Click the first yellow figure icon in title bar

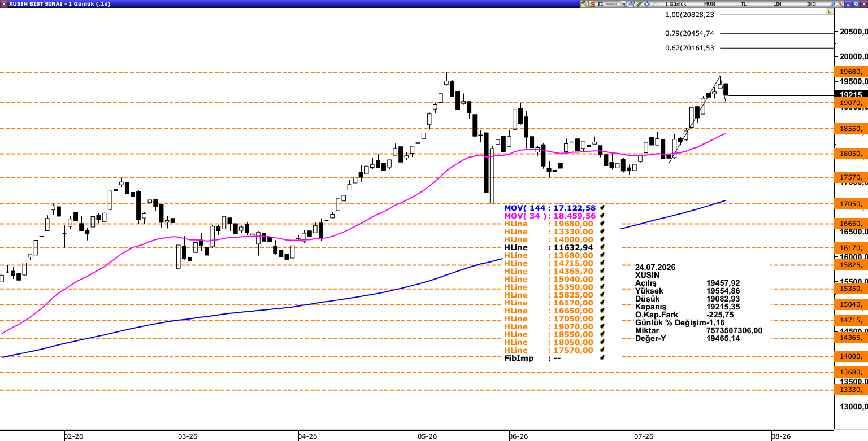584,4
